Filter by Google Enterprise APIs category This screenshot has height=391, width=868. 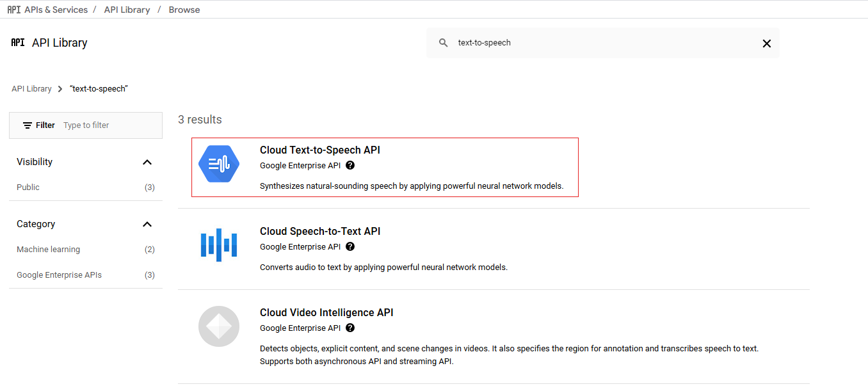point(60,275)
